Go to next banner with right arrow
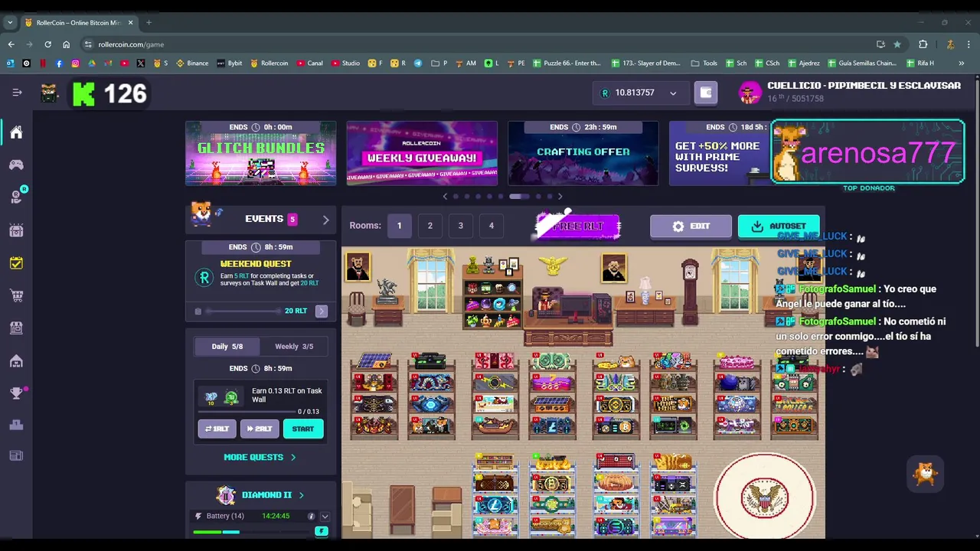This screenshot has width=980, height=551. tap(560, 197)
